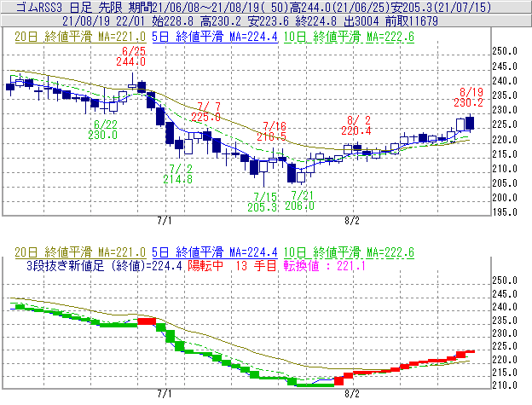This screenshot has height=405, width=532.
Task: Click the 210.0 label on lower price axis
Action: click(x=505, y=385)
